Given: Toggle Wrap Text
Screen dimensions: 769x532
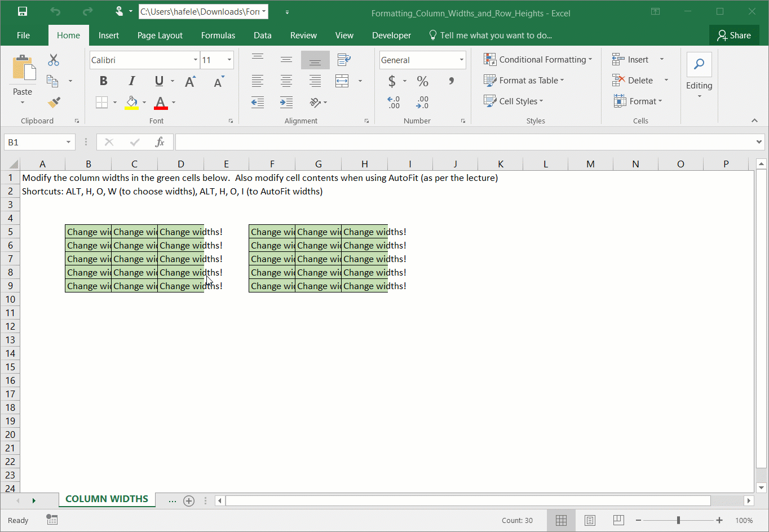Looking at the screenshot, I should point(344,60).
